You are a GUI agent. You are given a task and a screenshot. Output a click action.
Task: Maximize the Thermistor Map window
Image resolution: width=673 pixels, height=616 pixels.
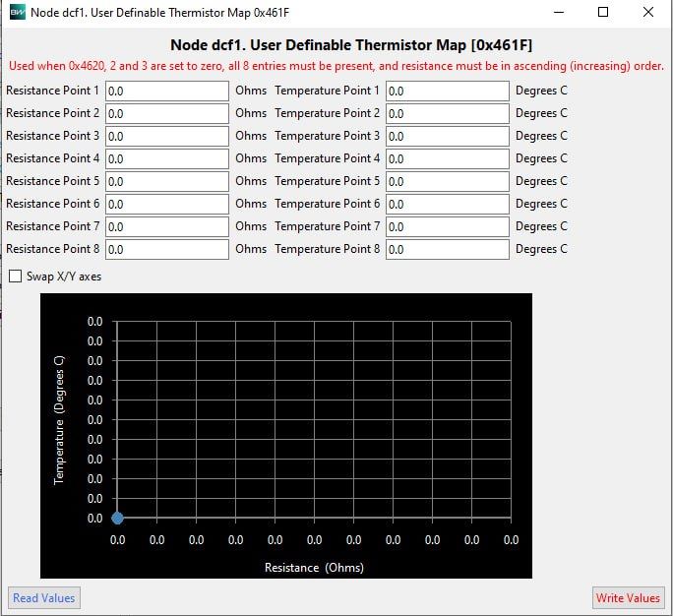603,12
